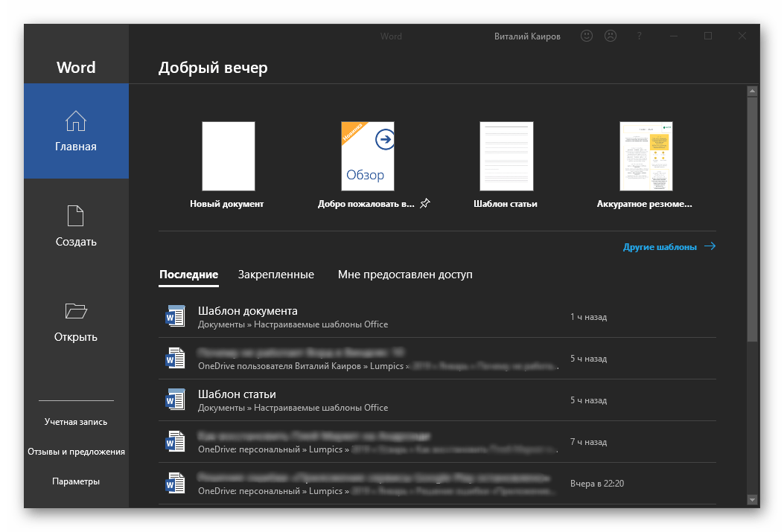Open Учетная запись settings

point(75,421)
